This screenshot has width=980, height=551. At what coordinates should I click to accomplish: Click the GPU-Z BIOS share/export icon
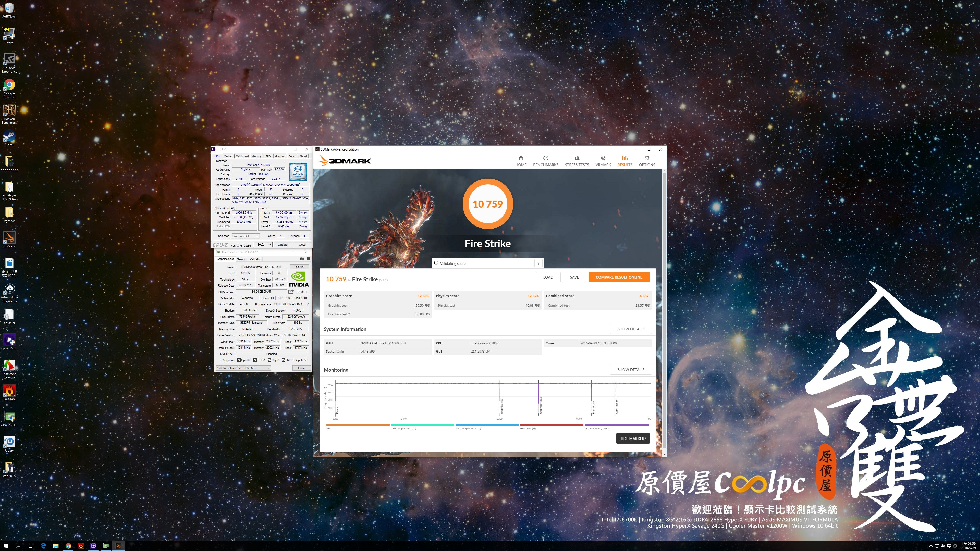[291, 292]
